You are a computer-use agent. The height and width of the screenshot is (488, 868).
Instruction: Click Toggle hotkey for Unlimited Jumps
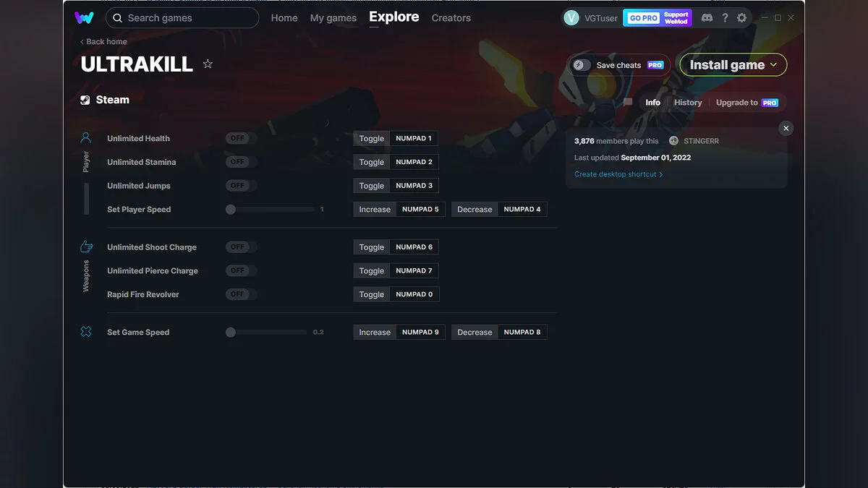tap(396, 186)
